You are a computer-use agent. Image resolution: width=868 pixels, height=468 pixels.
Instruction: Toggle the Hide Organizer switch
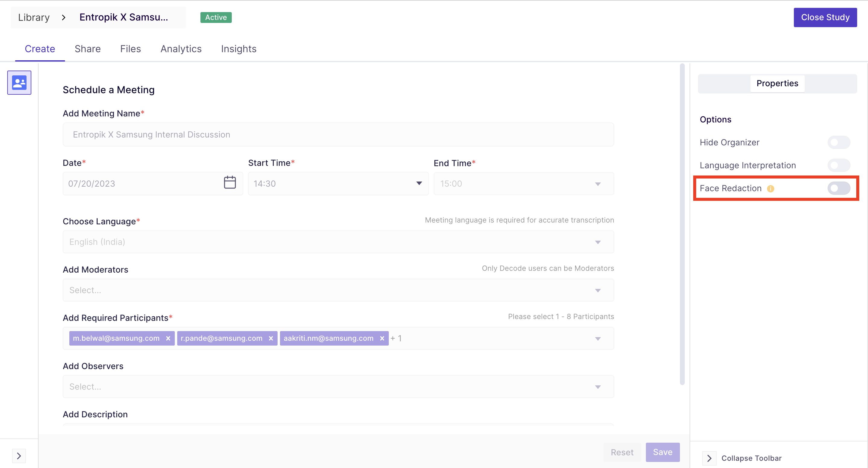[x=839, y=143]
